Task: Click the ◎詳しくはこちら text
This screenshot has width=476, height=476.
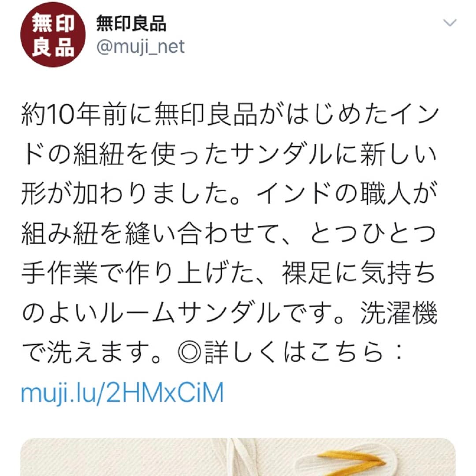Action: [280, 352]
